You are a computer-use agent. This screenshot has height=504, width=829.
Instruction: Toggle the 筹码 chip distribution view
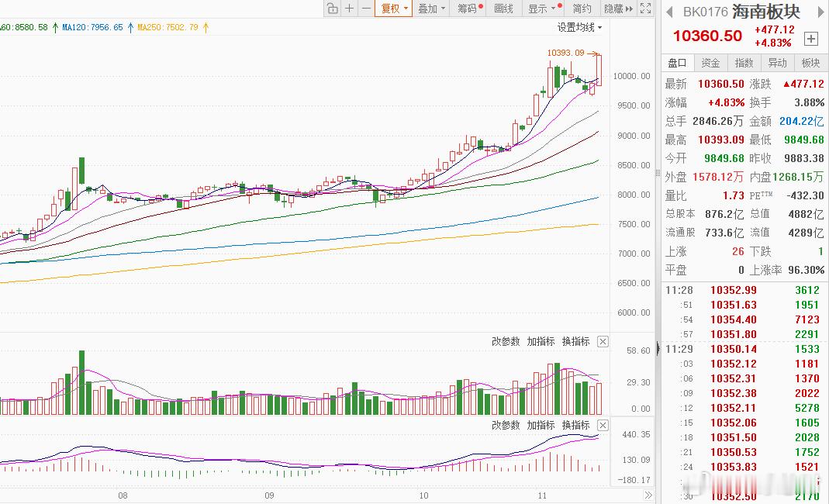(x=470, y=9)
